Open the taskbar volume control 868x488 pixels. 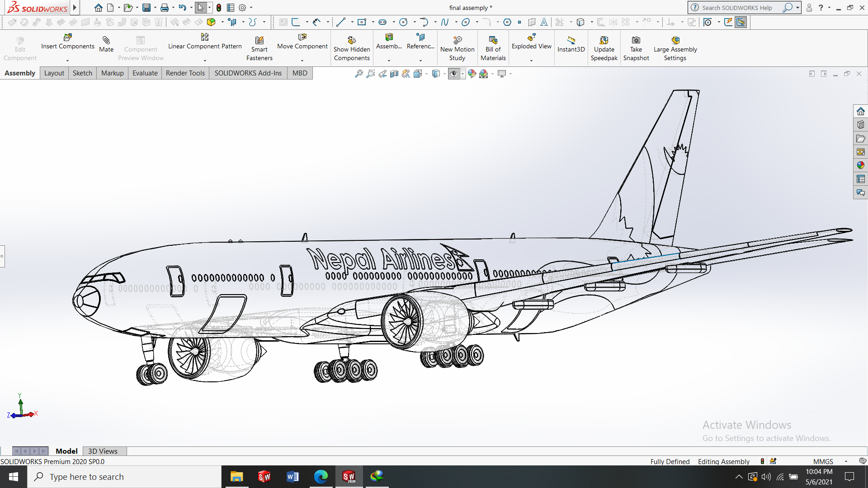[766, 477]
